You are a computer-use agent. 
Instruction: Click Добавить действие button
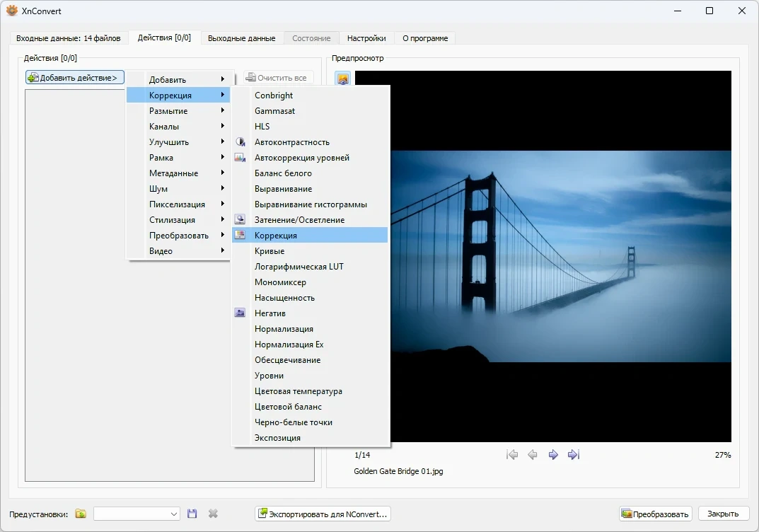(x=75, y=77)
